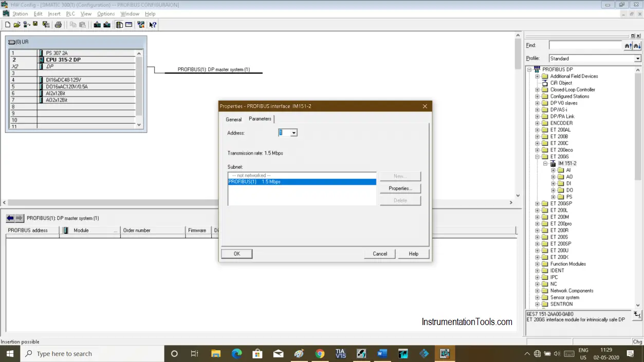
Task: Open Google Chrome from the taskbar
Action: (x=320, y=353)
